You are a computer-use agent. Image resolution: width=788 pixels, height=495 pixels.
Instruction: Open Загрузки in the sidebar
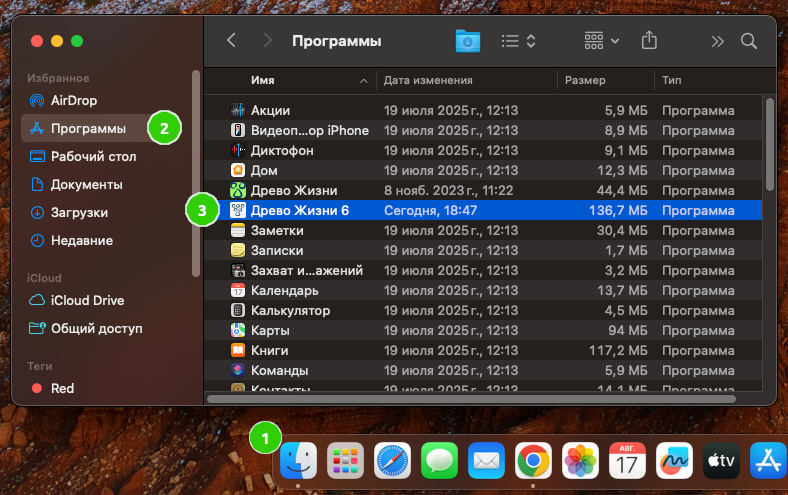pos(79,212)
